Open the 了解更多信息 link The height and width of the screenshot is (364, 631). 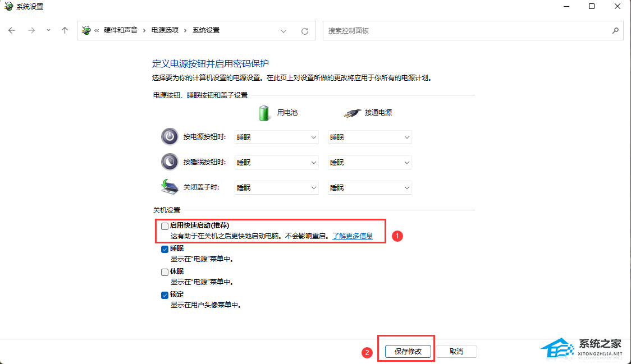pos(352,236)
